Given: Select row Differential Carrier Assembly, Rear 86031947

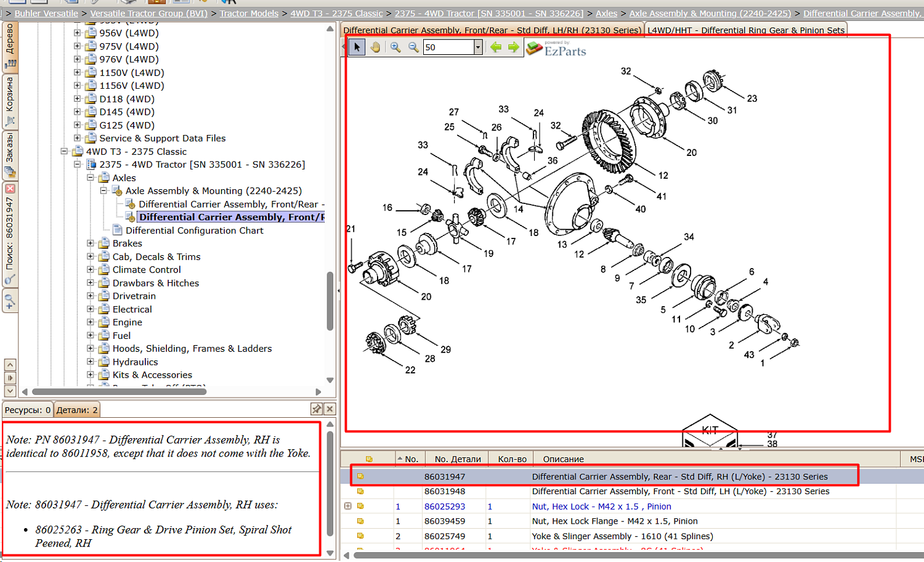Looking at the screenshot, I should pyautogui.click(x=633, y=476).
